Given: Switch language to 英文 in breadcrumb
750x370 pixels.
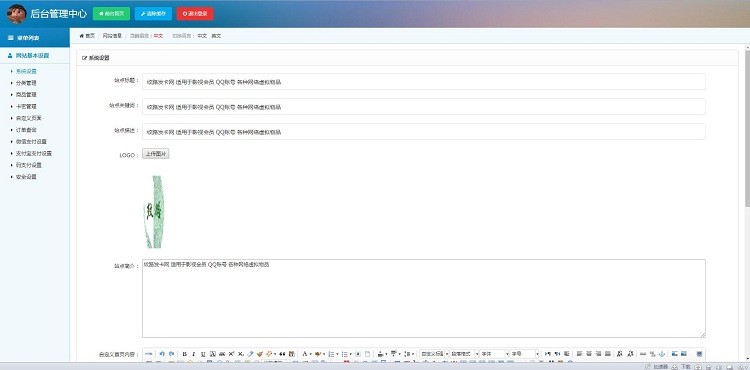Looking at the screenshot, I should pos(216,36).
